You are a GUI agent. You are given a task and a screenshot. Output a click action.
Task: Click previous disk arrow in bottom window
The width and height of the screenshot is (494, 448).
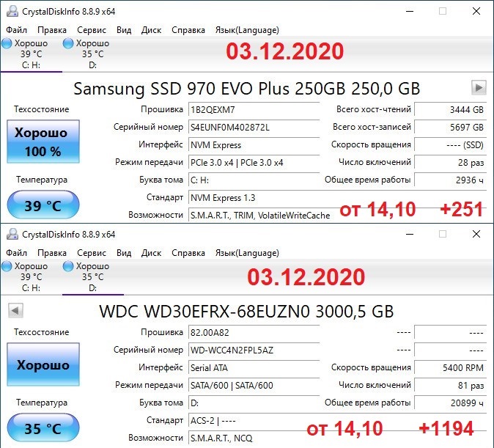[15, 311]
